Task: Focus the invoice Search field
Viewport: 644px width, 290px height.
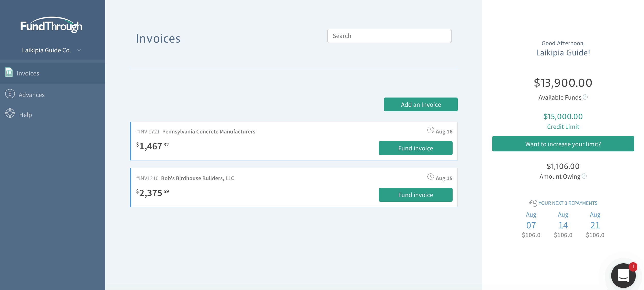Action: [389, 36]
